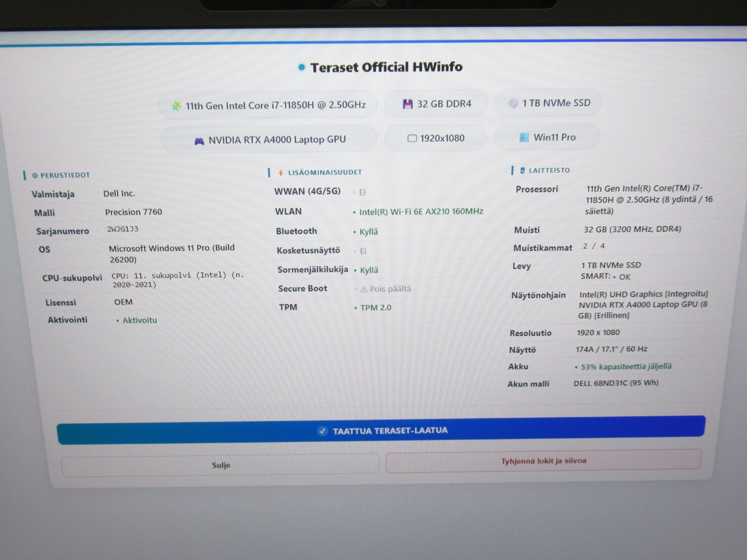
Task: Click the LAITTEISTO section heading
Action: coord(549,170)
